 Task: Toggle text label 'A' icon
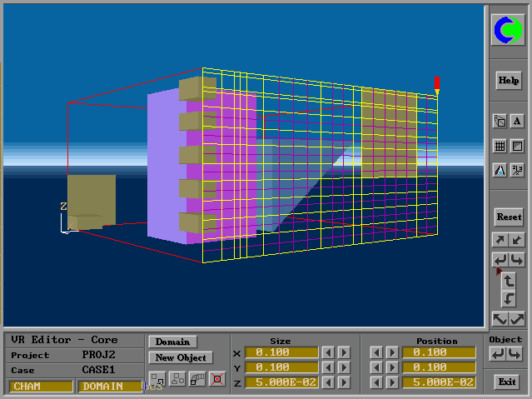pos(517,122)
